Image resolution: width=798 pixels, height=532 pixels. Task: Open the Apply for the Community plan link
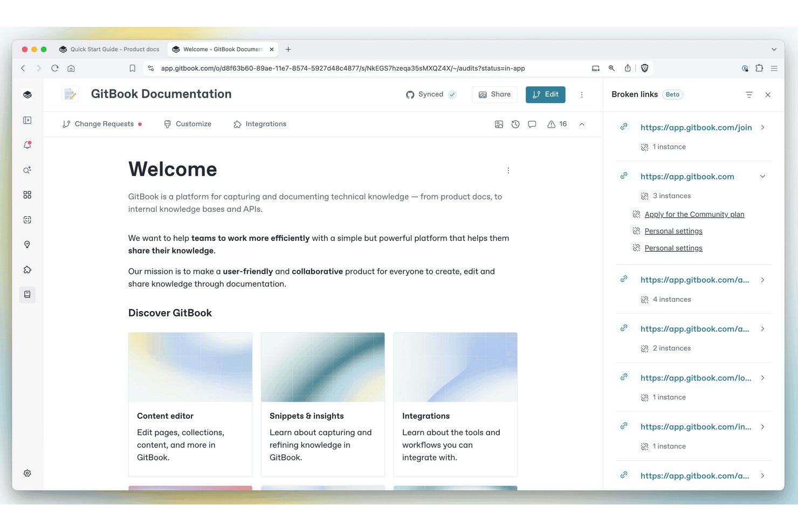[694, 215]
